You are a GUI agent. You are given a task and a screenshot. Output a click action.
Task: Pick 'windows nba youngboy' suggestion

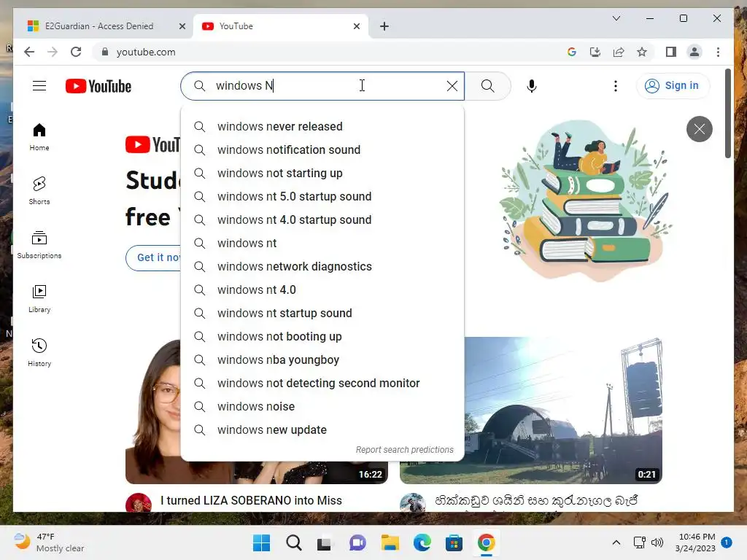pos(322,360)
